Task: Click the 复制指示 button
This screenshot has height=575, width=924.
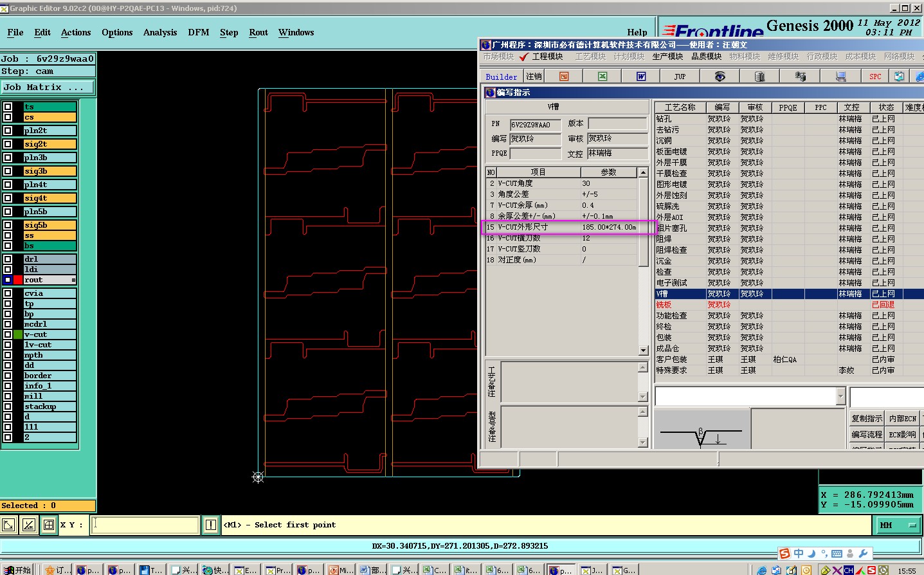Action: click(x=867, y=418)
